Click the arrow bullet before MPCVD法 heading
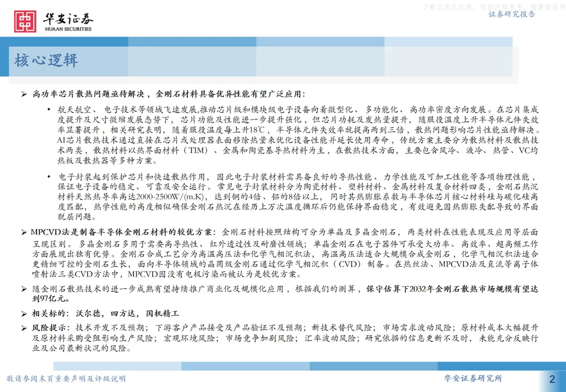Screen dimensions: 566x392 24,232
